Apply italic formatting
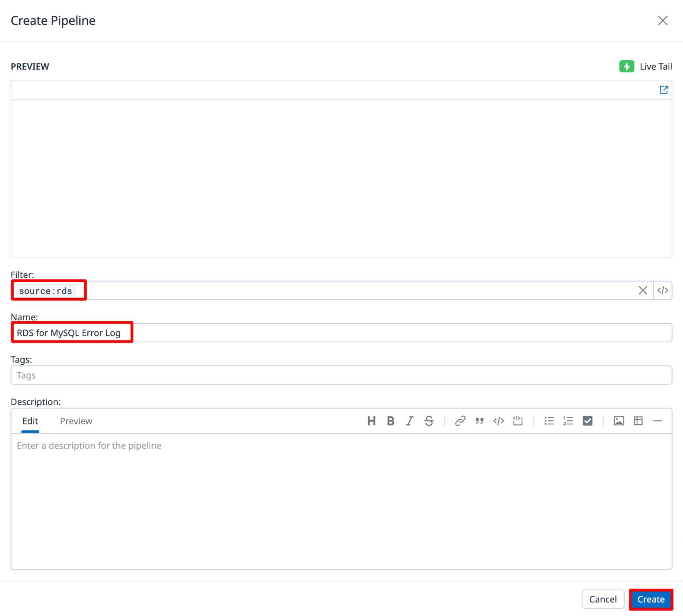 tap(409, 421)
